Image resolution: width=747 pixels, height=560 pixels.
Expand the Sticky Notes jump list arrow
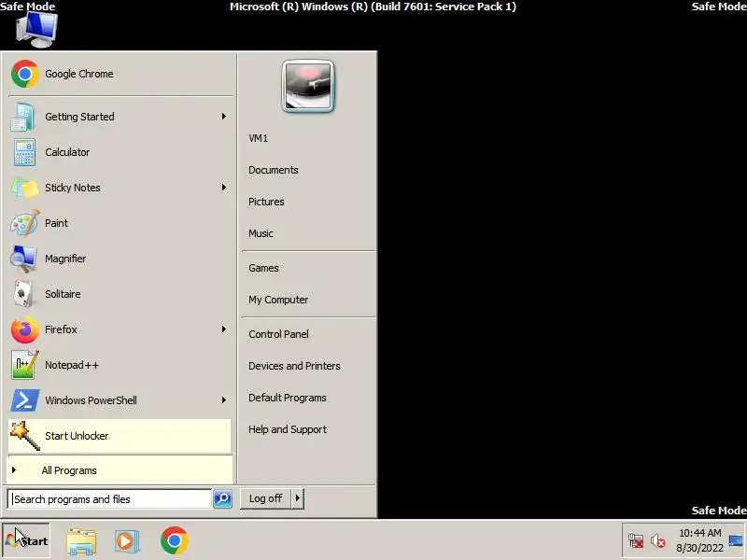pyautogui.click(x=223, y=188)
